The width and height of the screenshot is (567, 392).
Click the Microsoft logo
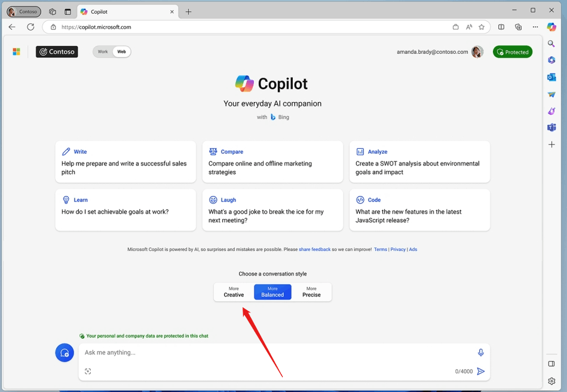16,52
